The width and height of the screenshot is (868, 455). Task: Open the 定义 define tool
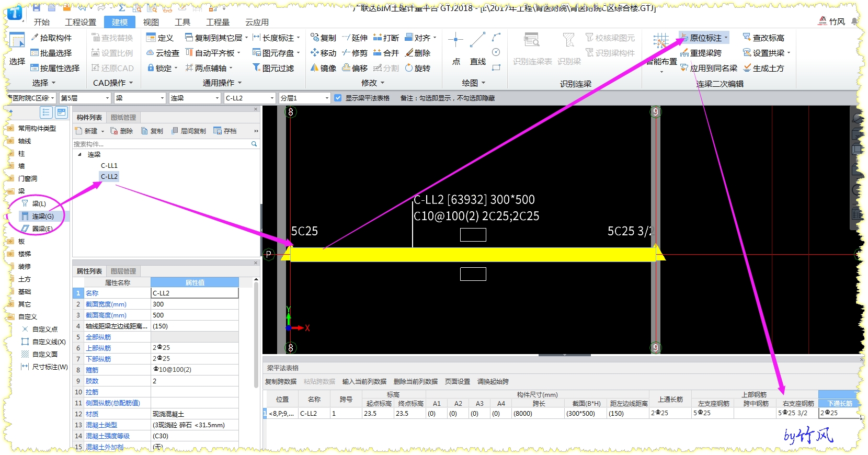pos(160,38)
